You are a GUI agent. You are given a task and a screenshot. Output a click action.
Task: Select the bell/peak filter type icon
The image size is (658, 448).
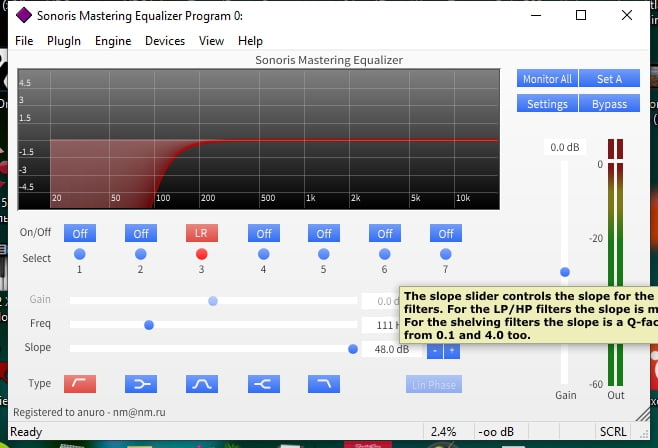point(202,384)
